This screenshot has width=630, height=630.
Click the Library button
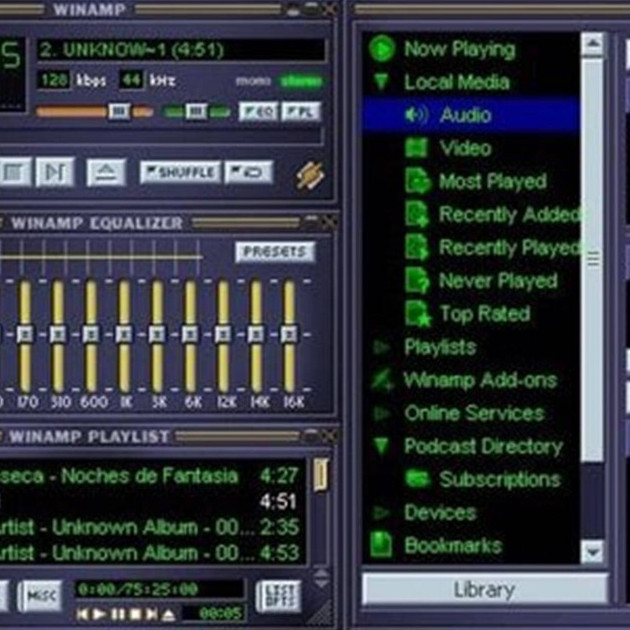[485, 589]
